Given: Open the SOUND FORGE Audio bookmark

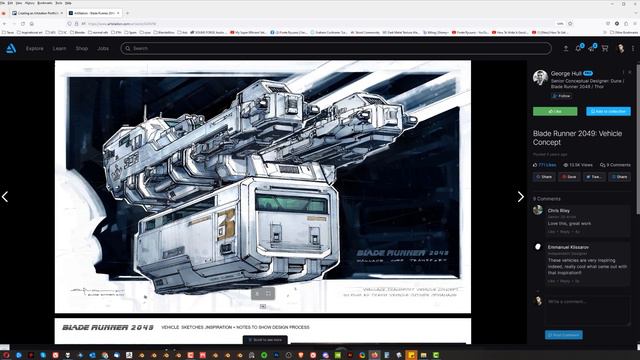Looking at the screenshot, I should pyautogui.click(x=209, y=32).
